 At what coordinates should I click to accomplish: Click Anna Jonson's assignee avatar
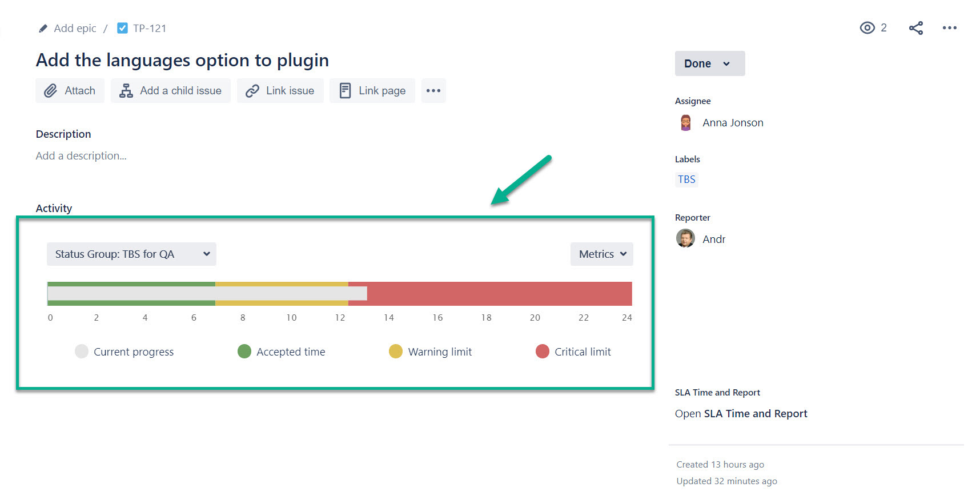[x=685, y=123]
